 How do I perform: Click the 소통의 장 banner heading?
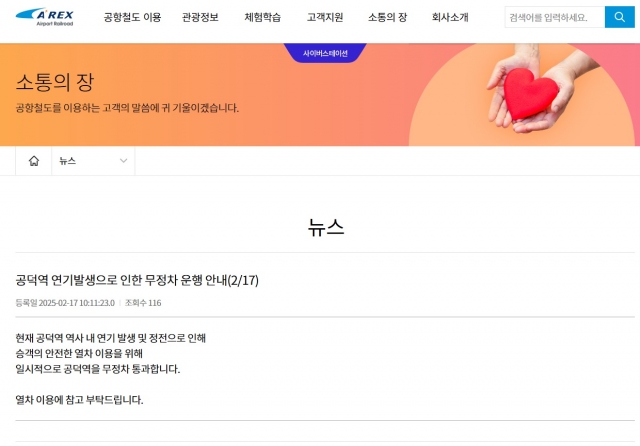click(55, 82)
